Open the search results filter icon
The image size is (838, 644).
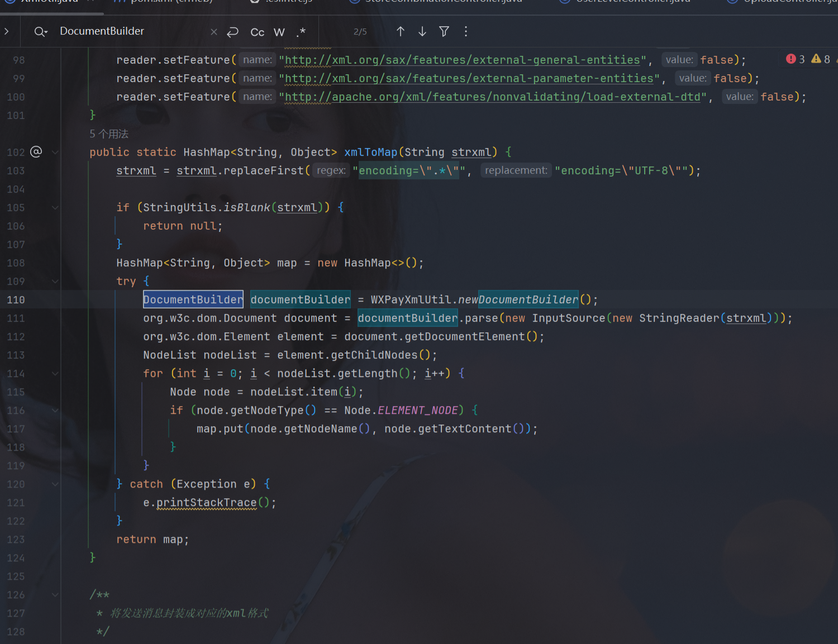click(x=444, y=32)
